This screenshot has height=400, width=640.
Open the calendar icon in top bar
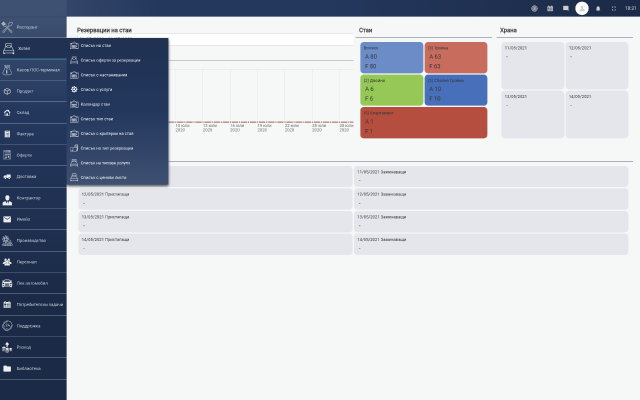(x=550, y=7)
